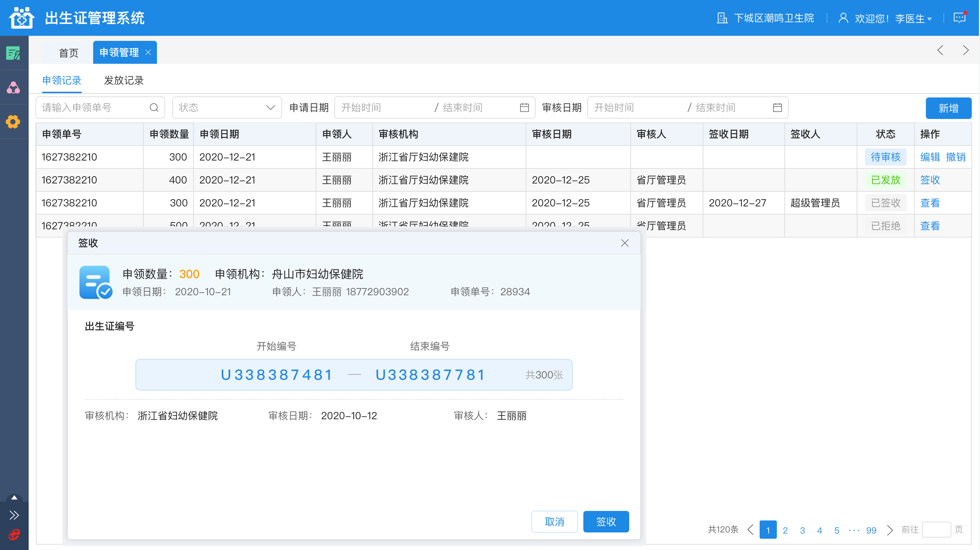Switch to 发放记录 sub-tab
Image resolution: width=980 pixels, height=550 pixels.
(x=124, y=80)
